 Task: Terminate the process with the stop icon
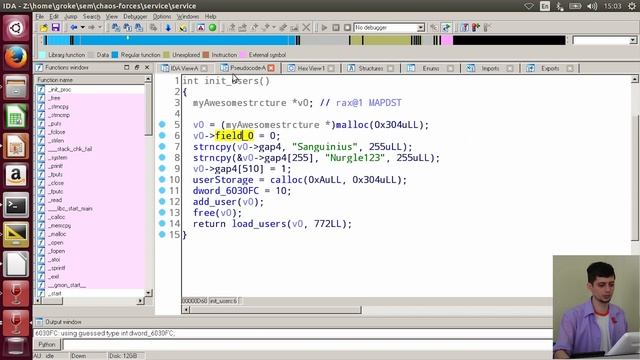pos(347,28)
